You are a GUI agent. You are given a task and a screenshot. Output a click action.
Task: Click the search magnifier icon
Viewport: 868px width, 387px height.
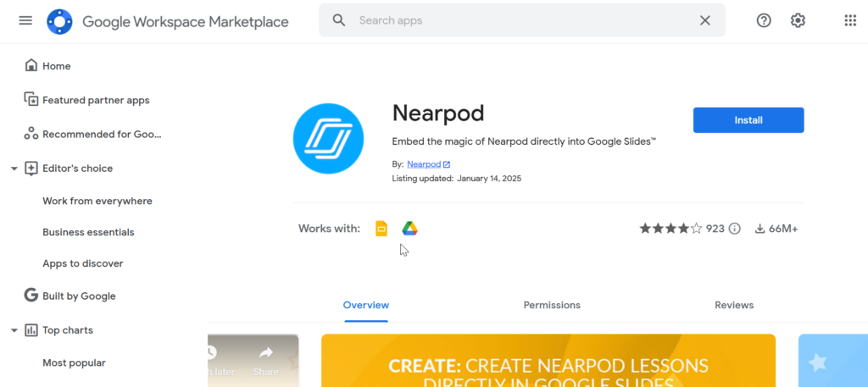pyautogui.click(x=339, y=20)
